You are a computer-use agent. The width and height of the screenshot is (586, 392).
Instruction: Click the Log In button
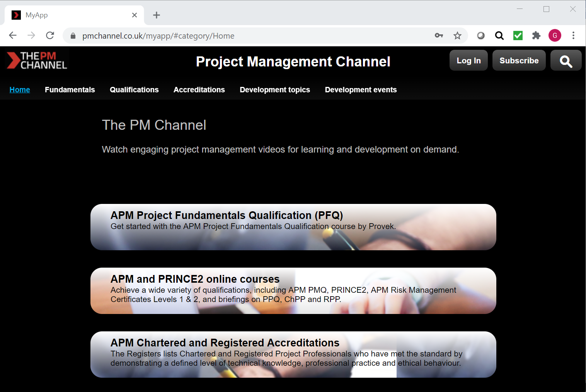468,61
